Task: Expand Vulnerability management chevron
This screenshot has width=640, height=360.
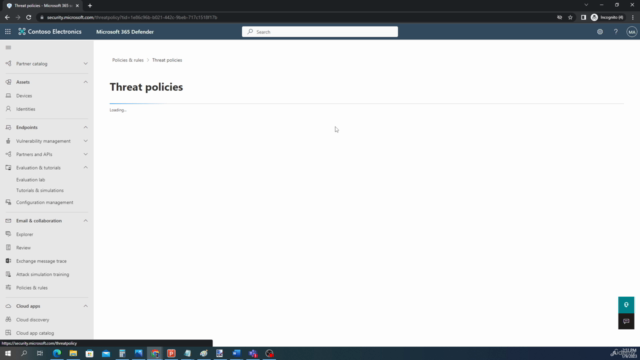Action: point(85,141)
